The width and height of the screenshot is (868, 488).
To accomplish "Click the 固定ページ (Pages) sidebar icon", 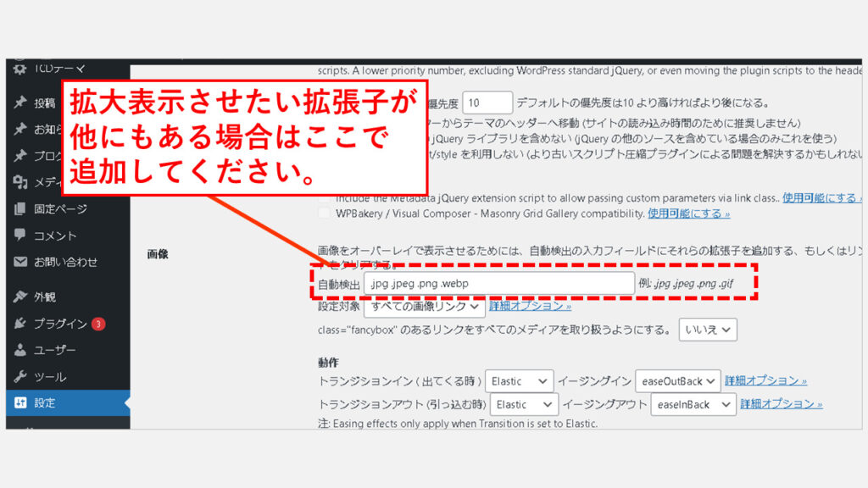I will 20,209.
